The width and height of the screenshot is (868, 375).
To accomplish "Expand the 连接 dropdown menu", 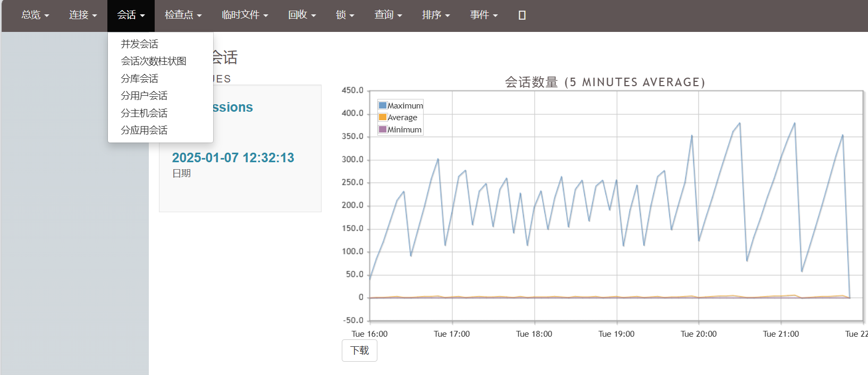I will point(83,15).
